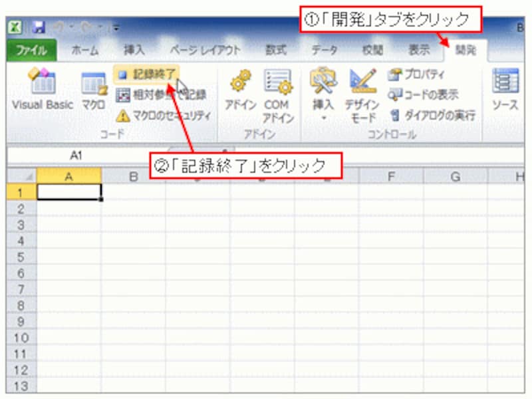Screen dimensions: 532x399
Task: Select row 13 header
Action: point(21,386)
